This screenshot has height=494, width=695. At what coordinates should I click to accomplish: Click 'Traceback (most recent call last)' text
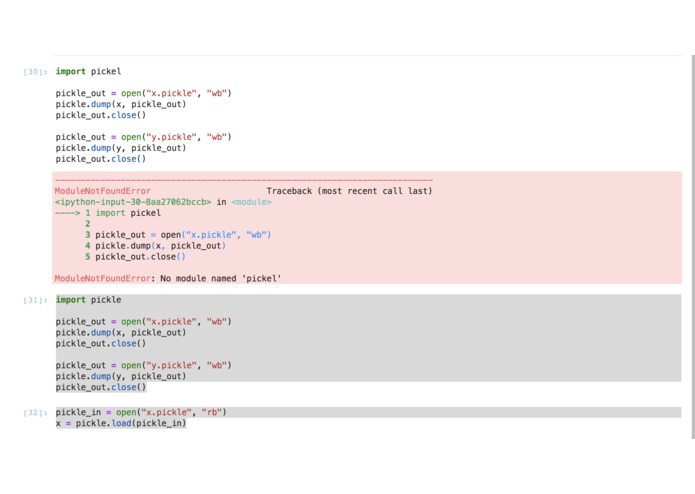point(349,191)
